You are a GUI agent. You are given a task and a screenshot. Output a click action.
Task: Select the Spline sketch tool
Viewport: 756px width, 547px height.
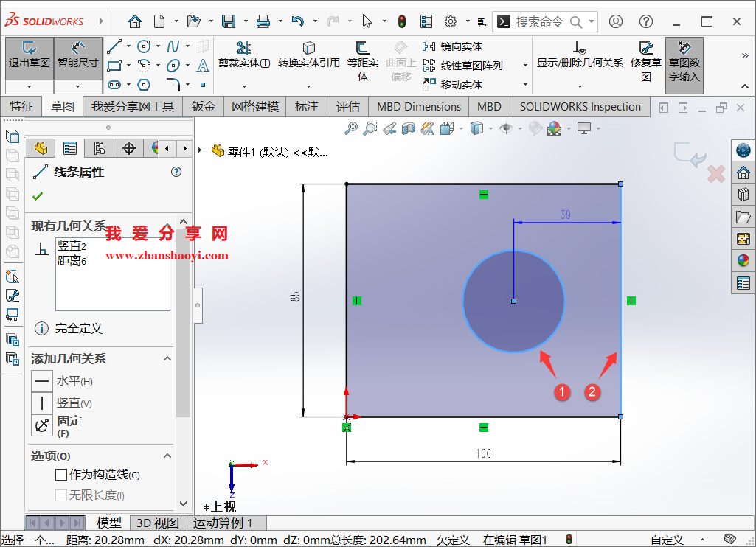pos(173,46)
